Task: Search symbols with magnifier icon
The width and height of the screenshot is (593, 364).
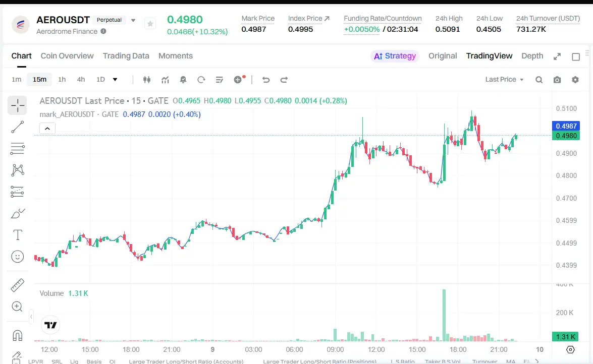Action: pos(539,80)
